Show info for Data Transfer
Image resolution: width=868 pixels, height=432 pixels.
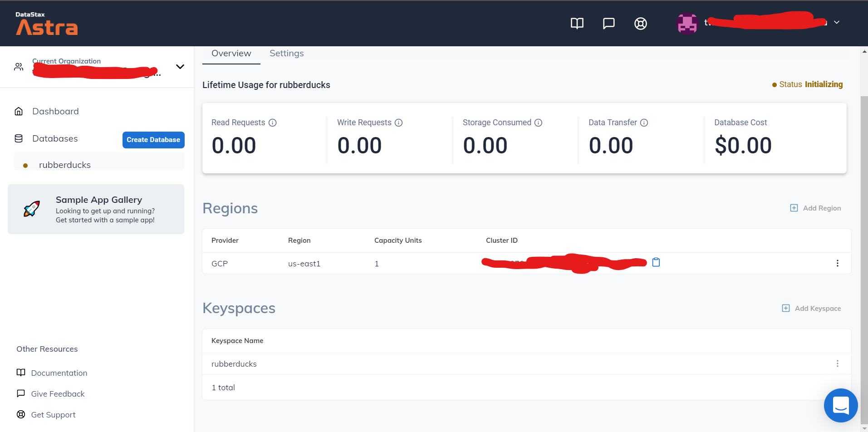pos(644,123)
